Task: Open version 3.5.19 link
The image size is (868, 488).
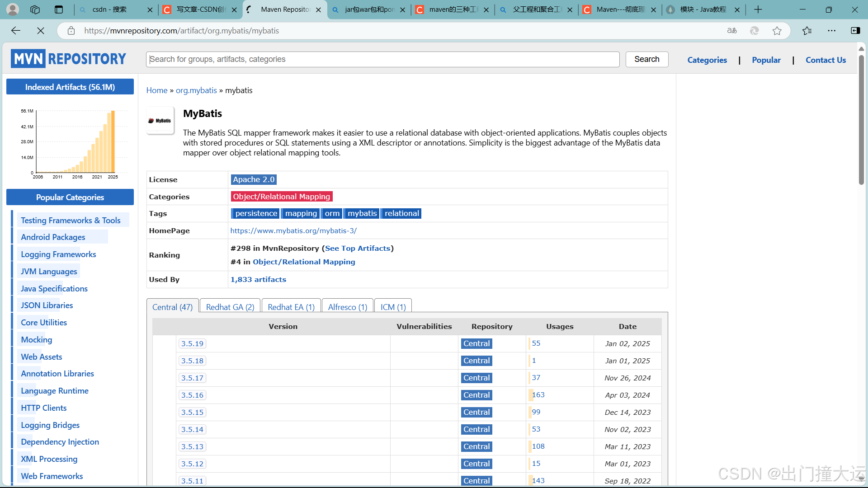Action: 192,344
